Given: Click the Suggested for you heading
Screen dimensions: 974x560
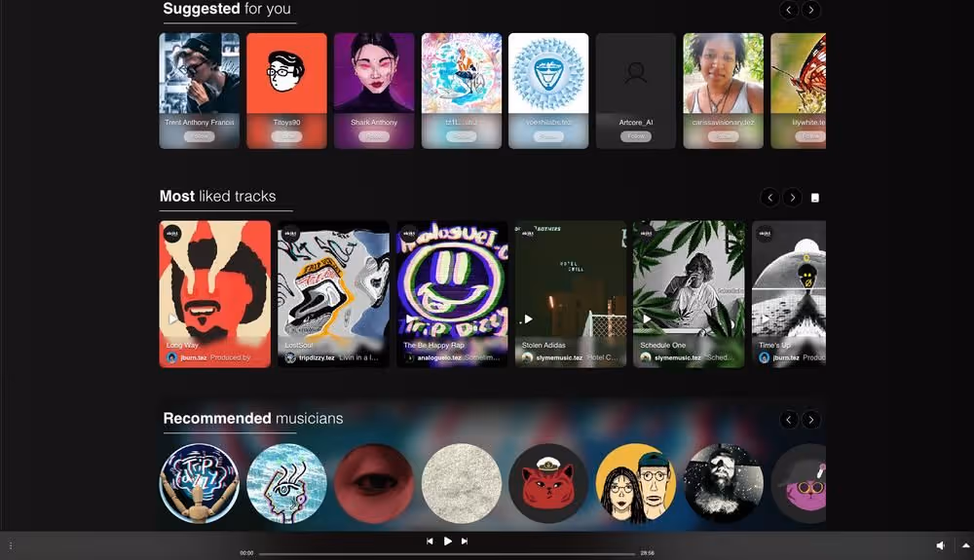Looking at the screenshot, I should tap(227, 9).
